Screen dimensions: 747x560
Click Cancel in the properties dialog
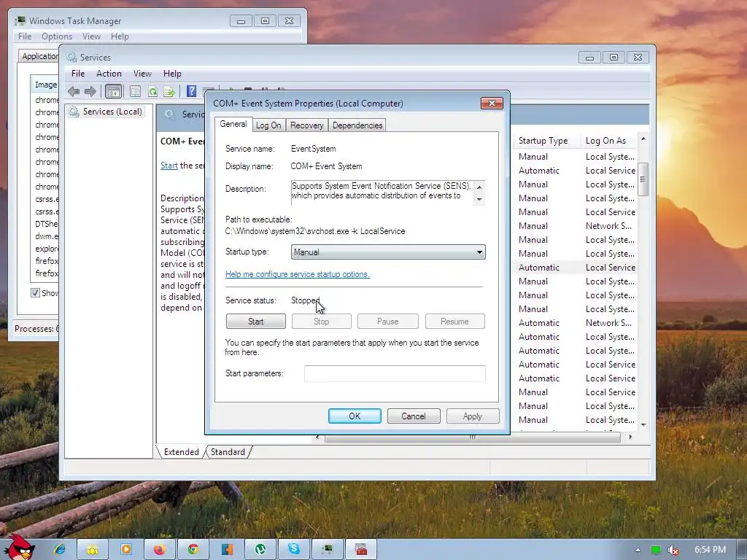tap(414, 416)
